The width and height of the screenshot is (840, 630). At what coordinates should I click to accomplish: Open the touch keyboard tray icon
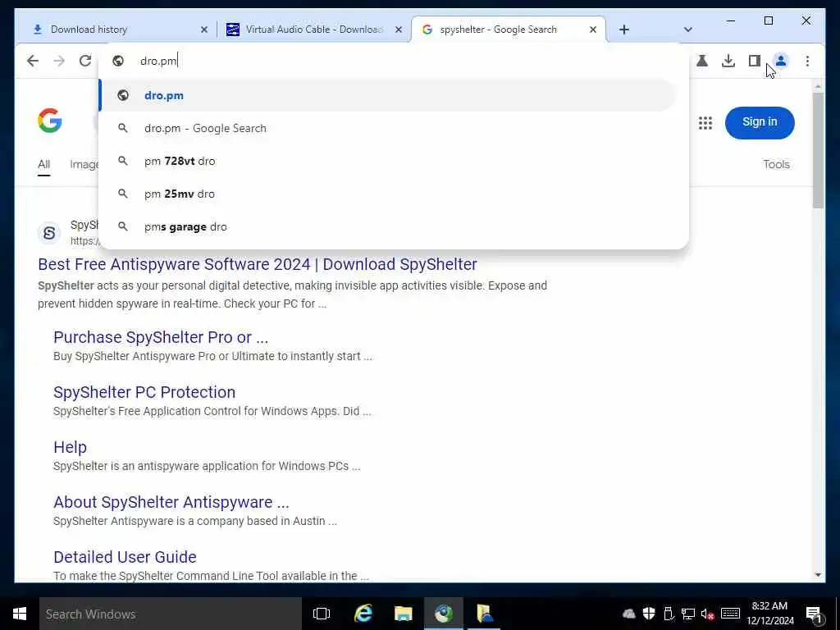(730, 614)
